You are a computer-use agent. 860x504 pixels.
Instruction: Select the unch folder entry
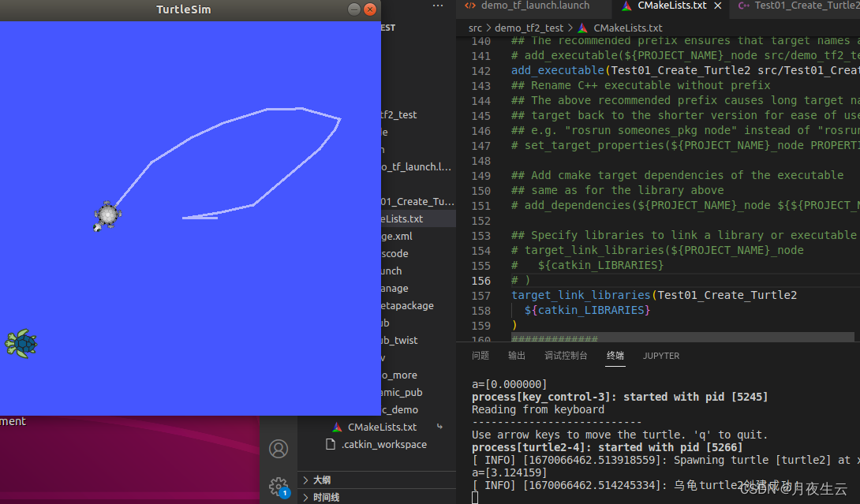(x=391, y=271)
